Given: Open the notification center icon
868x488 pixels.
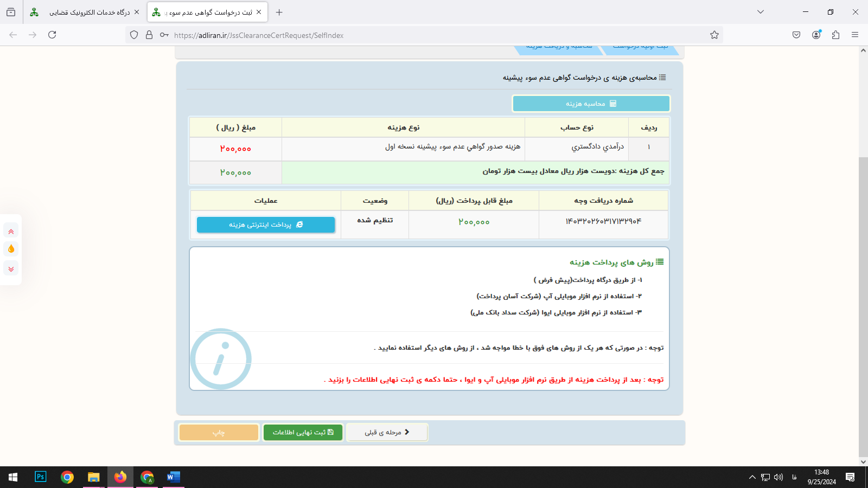Looking at the screenshot, I should (x=850, y=477).
